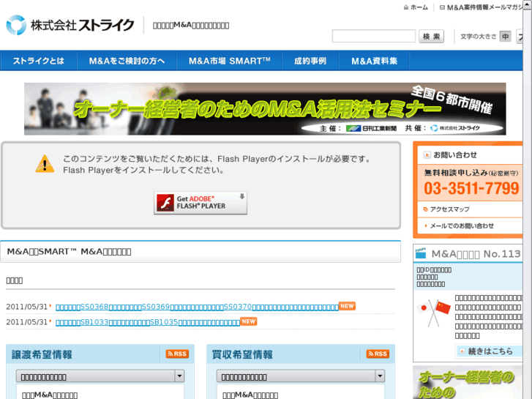Viewport: 532px width, 399px height.
Task: Click the 買収希望情報 heading
Action: [242, 354]
